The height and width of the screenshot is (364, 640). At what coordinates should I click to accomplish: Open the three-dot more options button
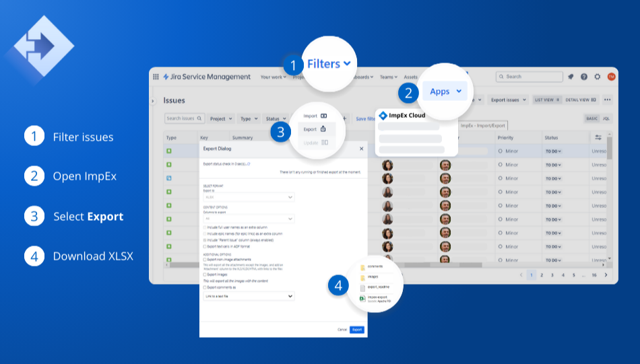(x=608, y=100)
